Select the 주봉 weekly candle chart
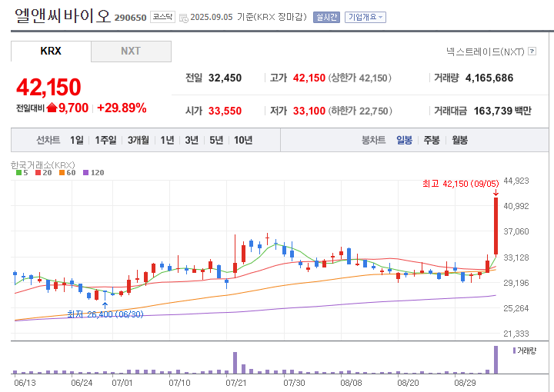The image size is (554, 392). [432, 140]
